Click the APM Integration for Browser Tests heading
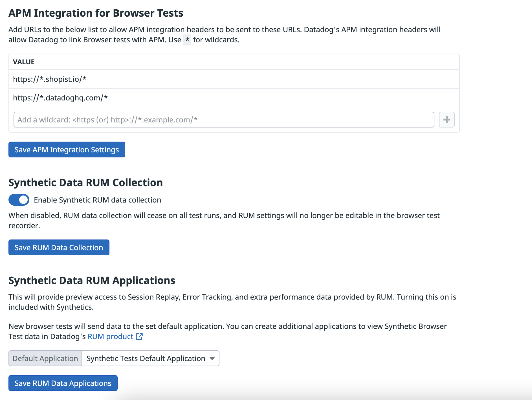 click(96, 13)
